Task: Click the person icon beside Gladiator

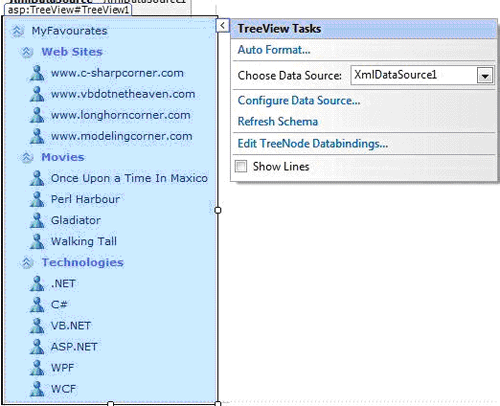Action: tap(37, 220)
